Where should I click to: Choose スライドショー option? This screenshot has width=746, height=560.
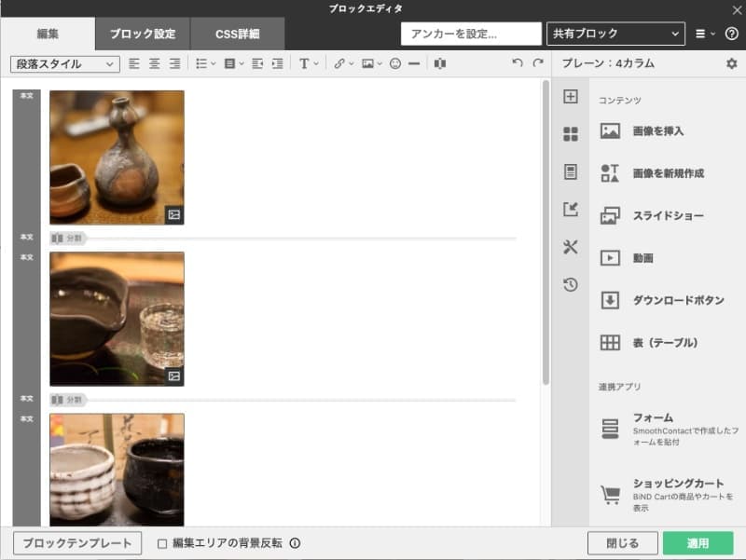pyautogui.click(x=652, y=216)
